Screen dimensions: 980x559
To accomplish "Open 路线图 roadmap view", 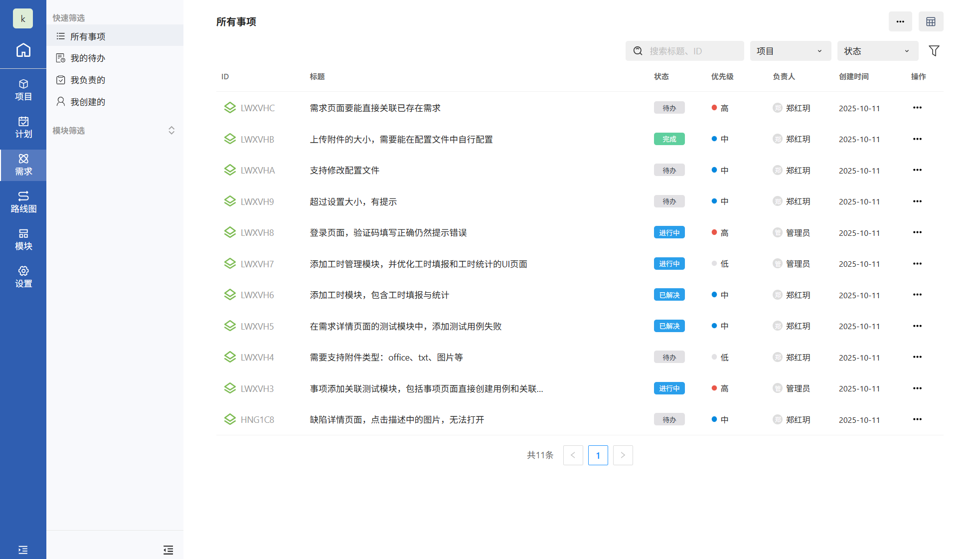I will [23, 202].
